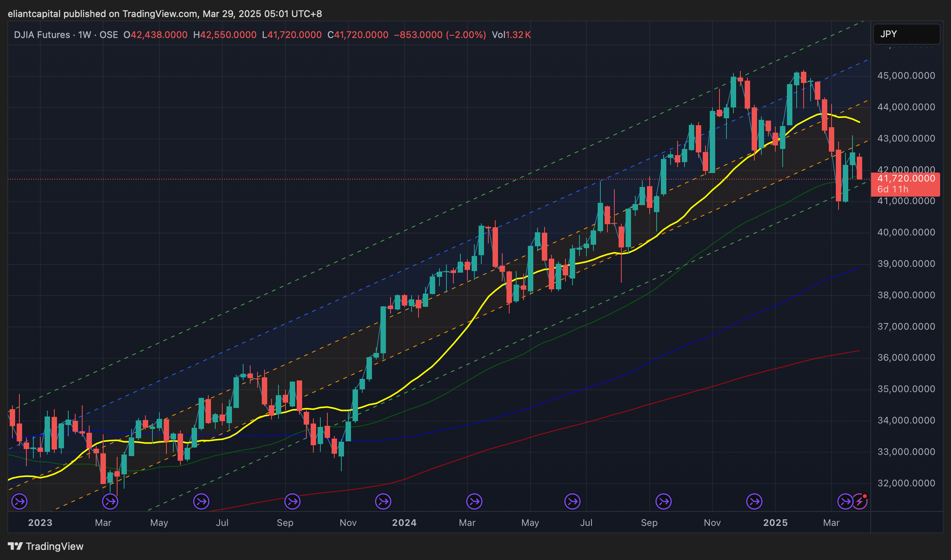Click the rollover icon just before 2025
951x560 pixels.
point(754,501)
